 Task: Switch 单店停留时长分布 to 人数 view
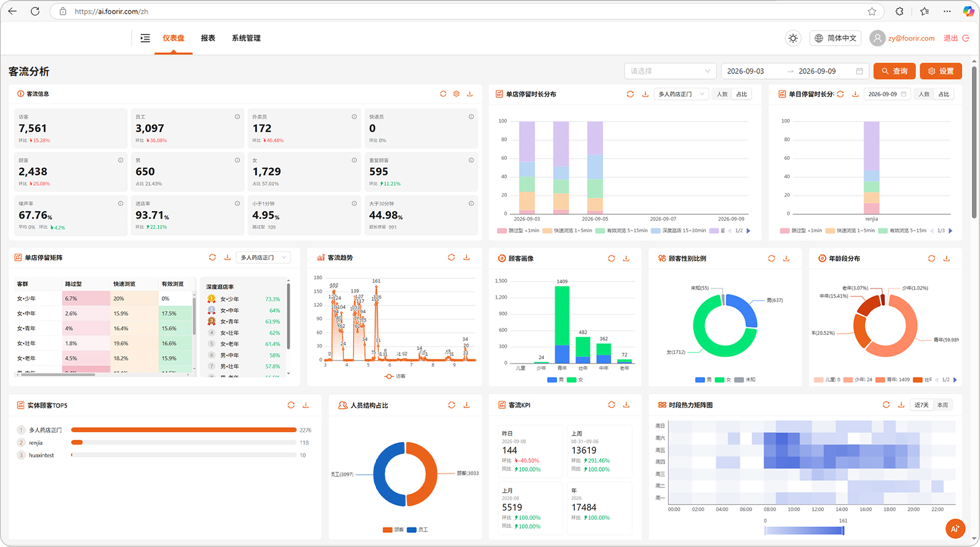722,94
